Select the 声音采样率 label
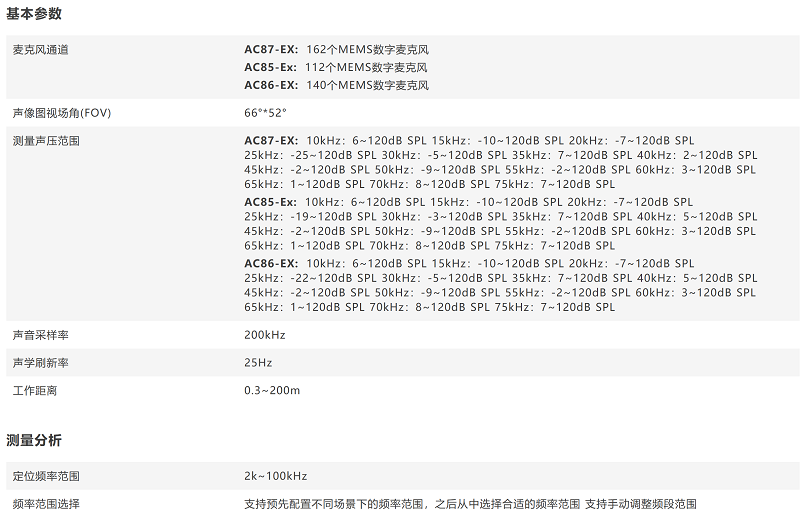The width and height of the screenshot is (800, 528). click(x=41, y=335)
